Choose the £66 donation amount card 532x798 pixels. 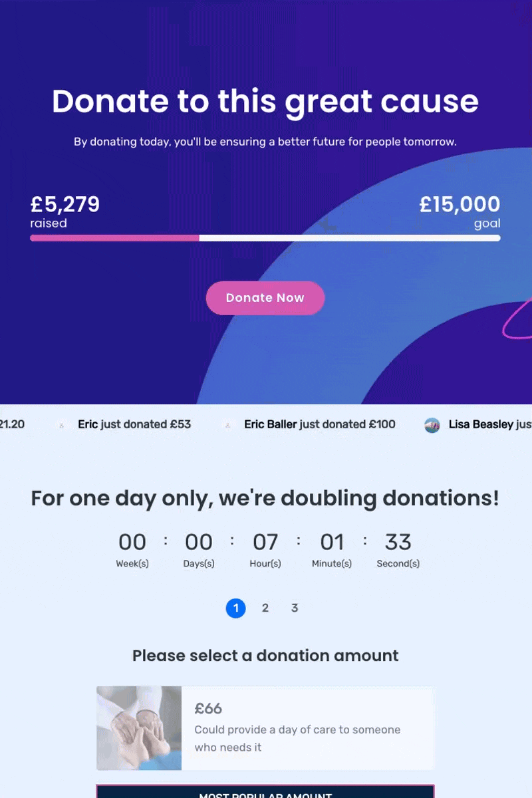265,728
